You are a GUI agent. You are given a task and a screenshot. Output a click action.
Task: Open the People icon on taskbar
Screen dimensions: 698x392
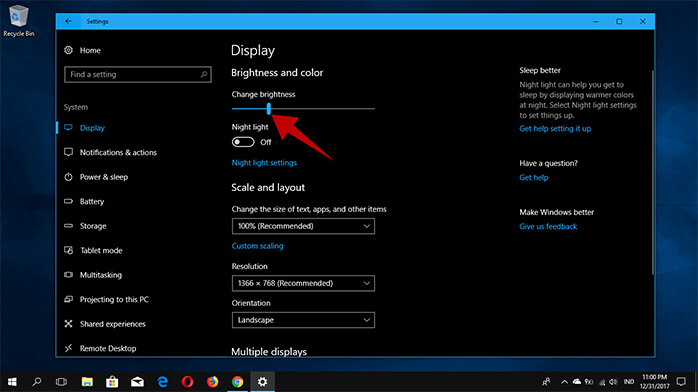coord(546,382)
